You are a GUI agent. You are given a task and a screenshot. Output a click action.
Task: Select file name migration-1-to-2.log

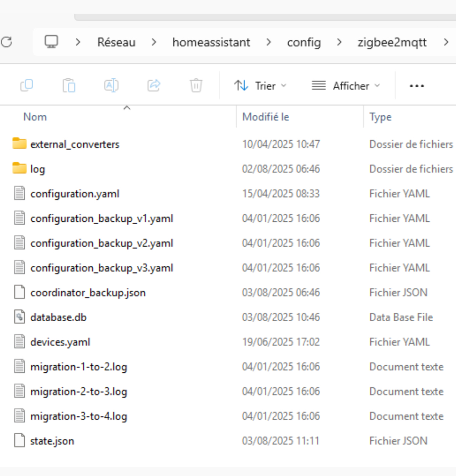tap(79, 367)
